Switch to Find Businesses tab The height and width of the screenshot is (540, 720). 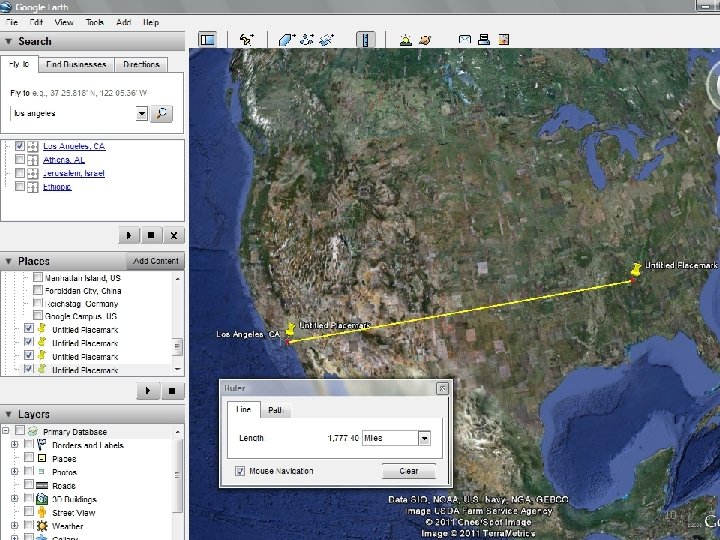[x=76, y=64]
